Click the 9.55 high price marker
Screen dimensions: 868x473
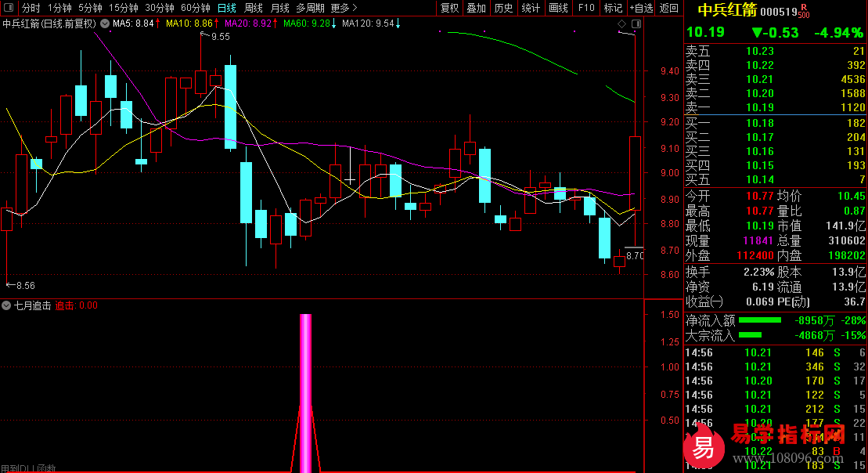pos(220,37)
